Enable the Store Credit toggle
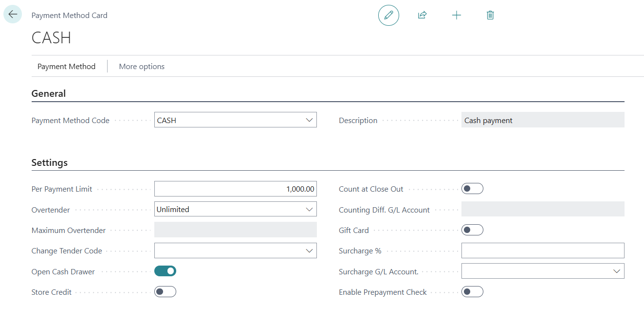The image size is (644, 322). 165,292
